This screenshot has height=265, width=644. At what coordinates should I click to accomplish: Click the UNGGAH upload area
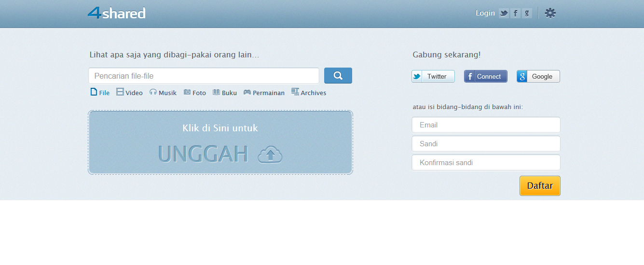click(220, 142)
